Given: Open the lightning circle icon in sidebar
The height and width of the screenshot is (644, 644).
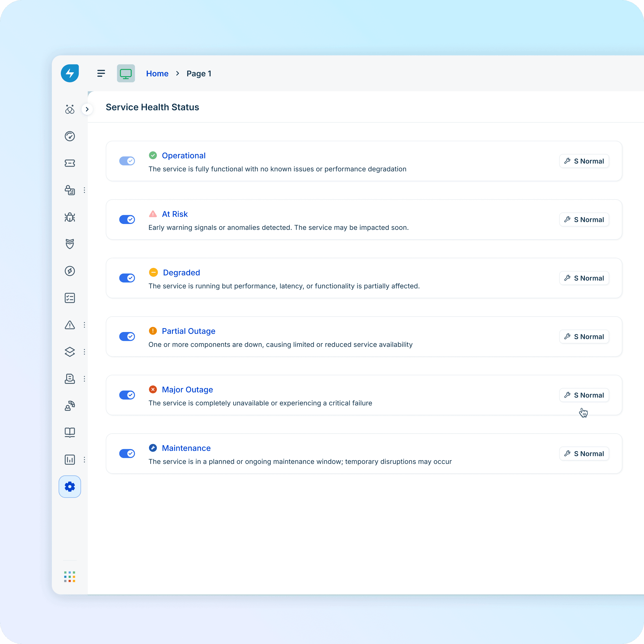Looking at the screenshot, I should click(x=70, y=271).
